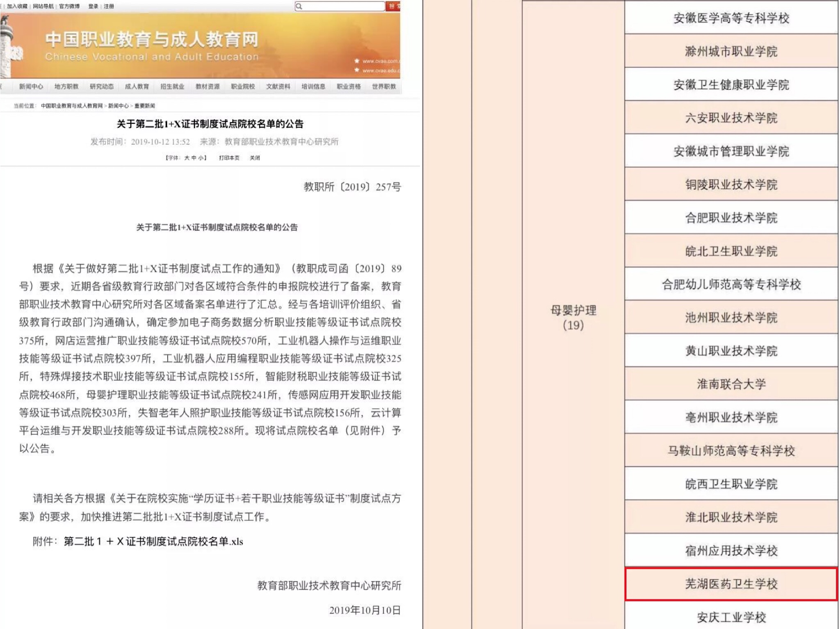Select table row 亳州职业技术学院

731,417
